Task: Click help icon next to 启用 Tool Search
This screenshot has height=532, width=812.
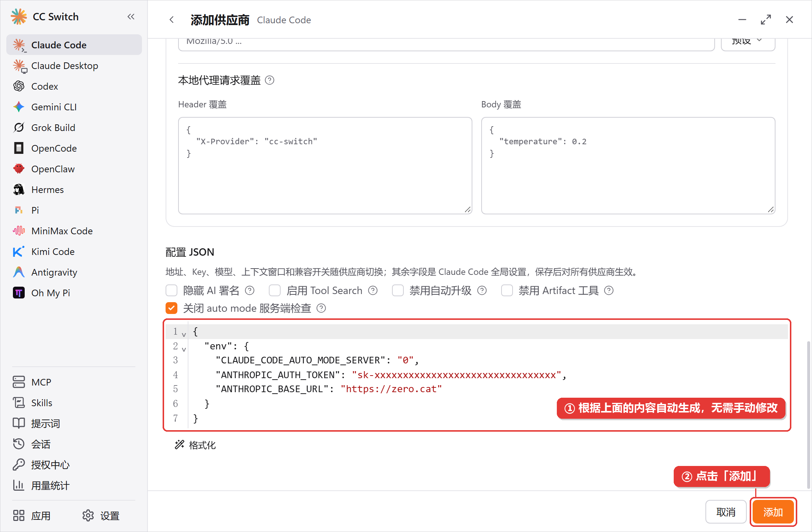Action: (x=373, y=291)
